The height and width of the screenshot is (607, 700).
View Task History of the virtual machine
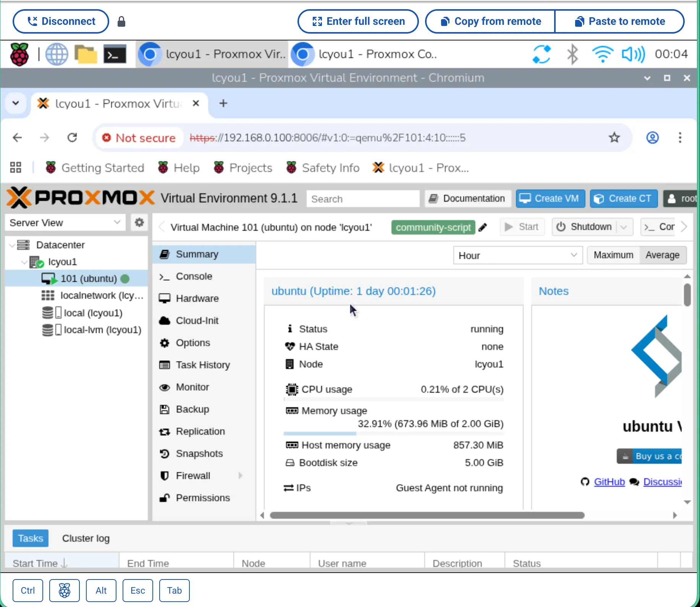(203, 365)
